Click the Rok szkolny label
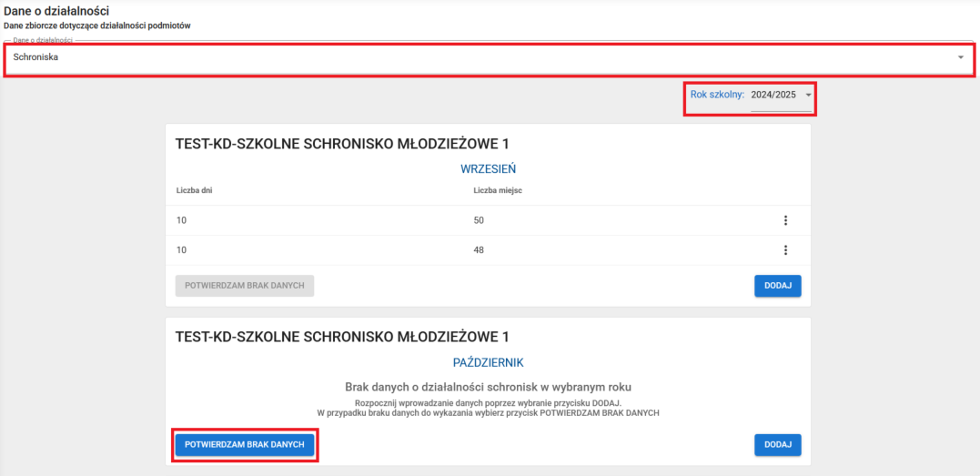Viewport: 980px width, 476px height. pos(718,95)
